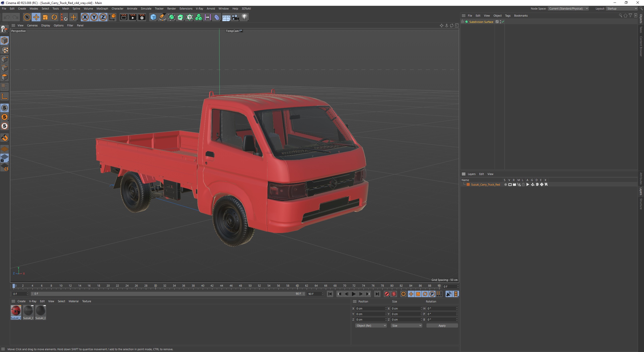The width and height of the screenshot is (644, 352).
Task: Go to start of animation
Action: point(330,294)
